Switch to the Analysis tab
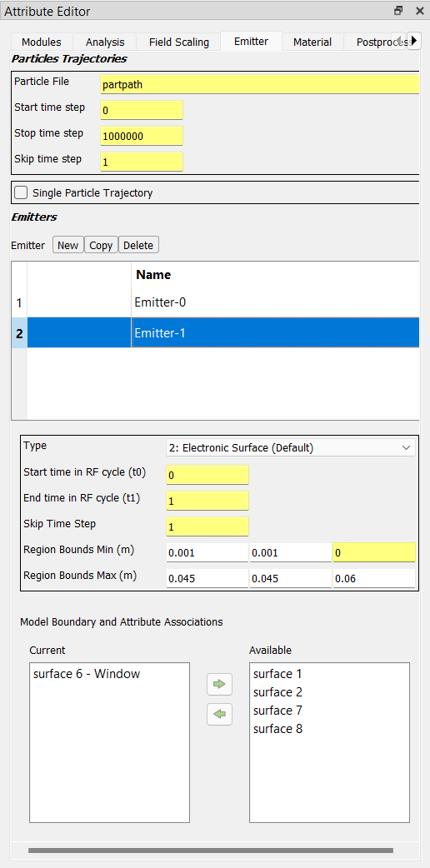The image size is (430, 868). (105, 42)
